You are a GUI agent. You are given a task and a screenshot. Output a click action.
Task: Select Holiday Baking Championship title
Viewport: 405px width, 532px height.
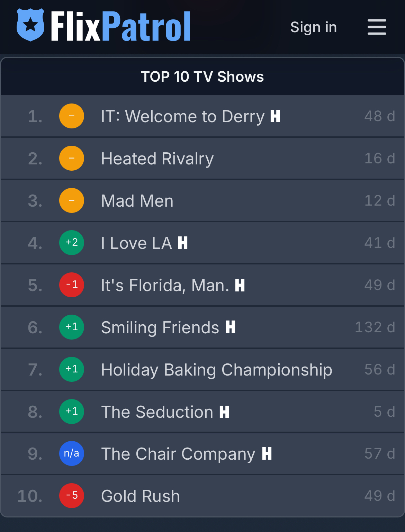(216, 370)
